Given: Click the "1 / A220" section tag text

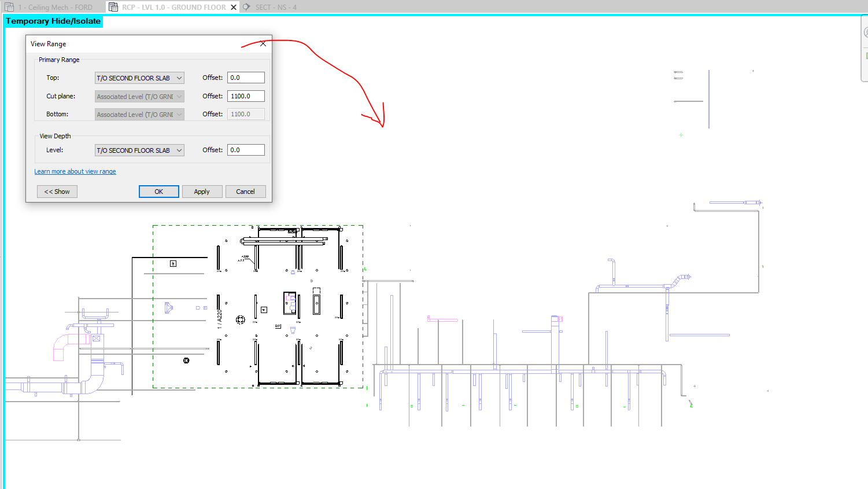Looking at the screenshot, I should pos(219,319).
